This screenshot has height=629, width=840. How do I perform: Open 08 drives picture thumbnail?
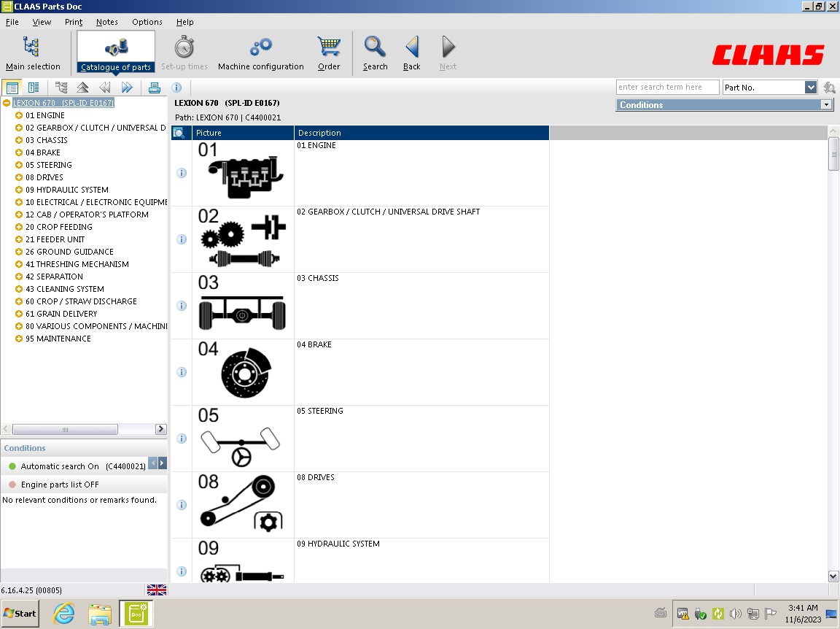click(x=243, y=505)
